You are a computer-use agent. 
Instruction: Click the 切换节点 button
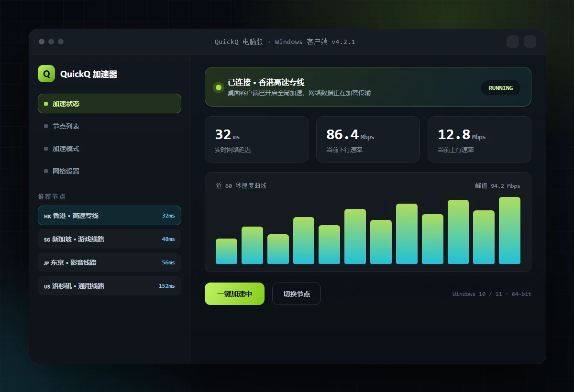click(x=297, y=294)
